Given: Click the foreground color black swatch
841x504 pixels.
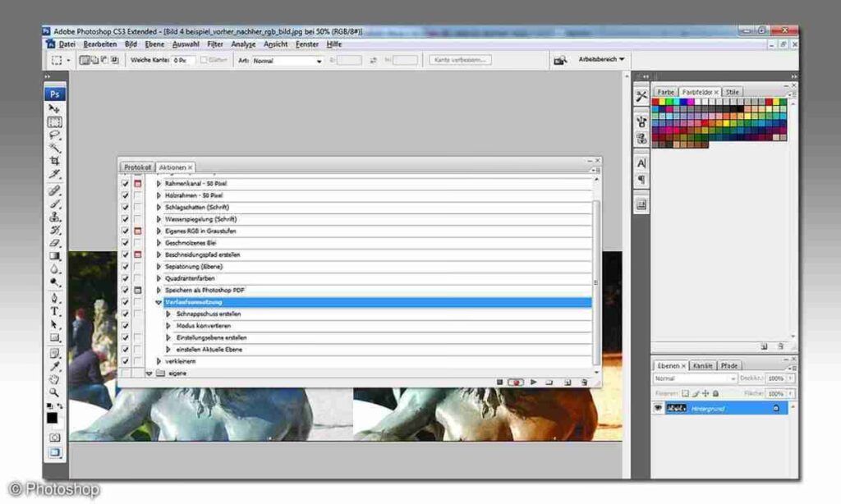Looking at the screenshot, I should point(52,418).
